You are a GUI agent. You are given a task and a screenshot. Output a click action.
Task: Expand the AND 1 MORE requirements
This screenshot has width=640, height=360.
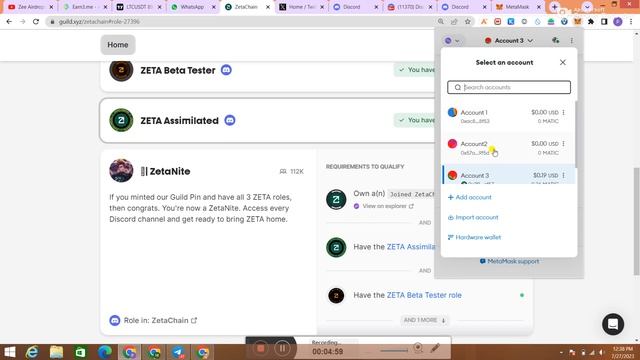[424, 320]
